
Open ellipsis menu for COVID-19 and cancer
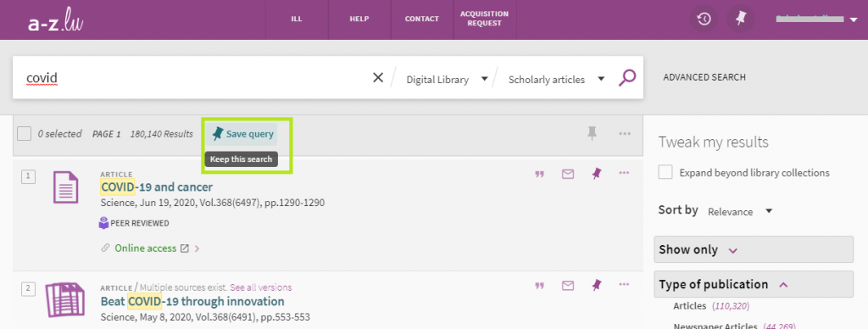pos(625,173)
